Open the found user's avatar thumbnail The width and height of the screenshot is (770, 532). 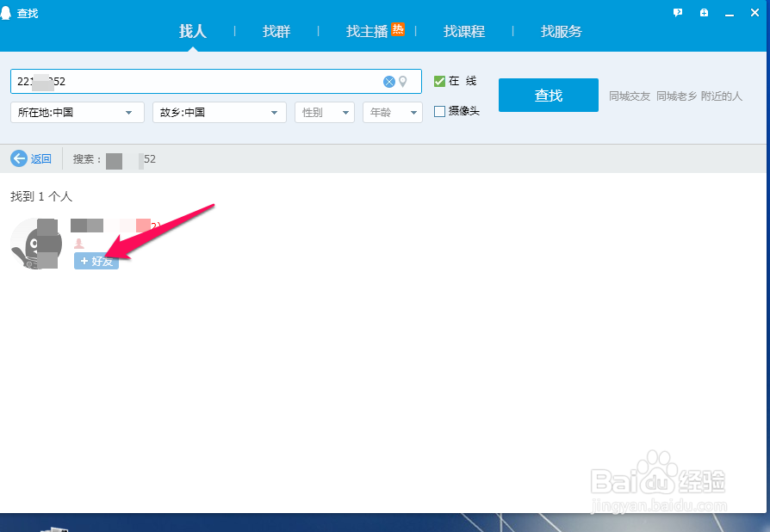click(35, 242)
